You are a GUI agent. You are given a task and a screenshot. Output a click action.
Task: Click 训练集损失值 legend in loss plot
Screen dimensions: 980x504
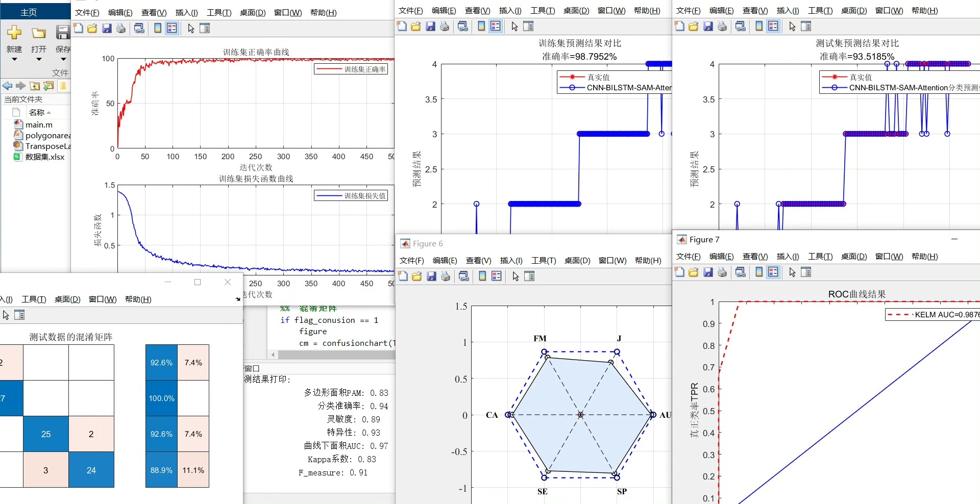coord(351,196)
